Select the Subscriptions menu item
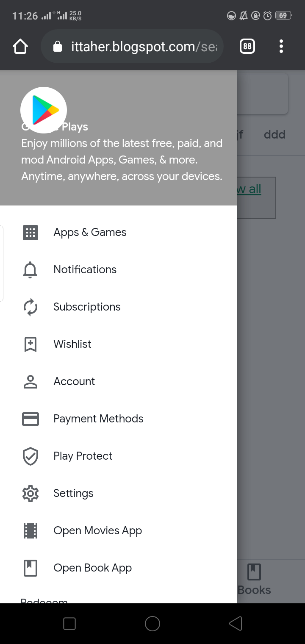 pyautogui.click(x=87, y=307)
